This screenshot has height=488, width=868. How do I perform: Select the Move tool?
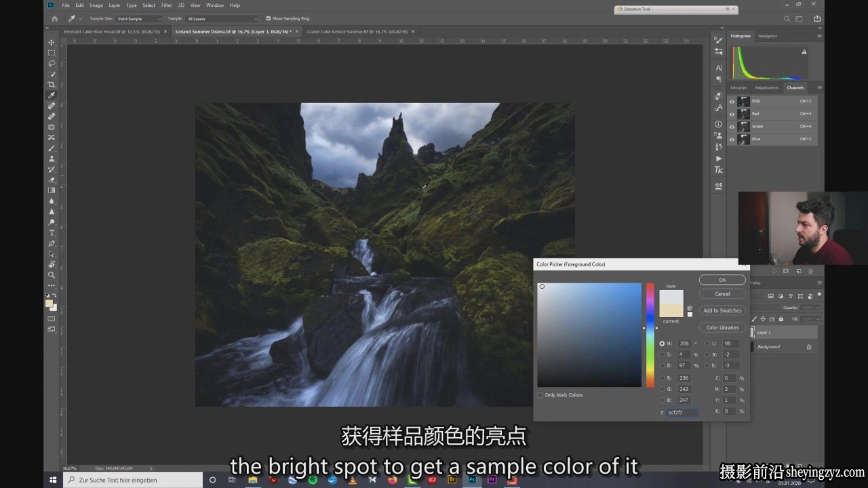52,42
